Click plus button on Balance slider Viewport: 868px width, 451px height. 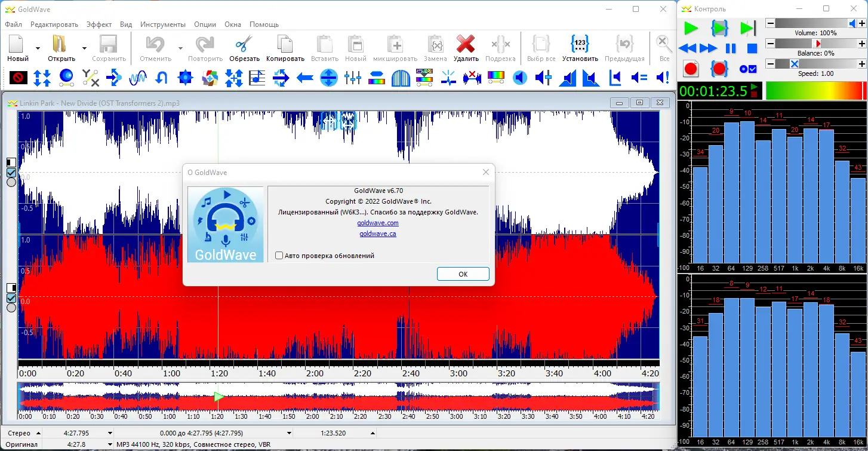861,44
